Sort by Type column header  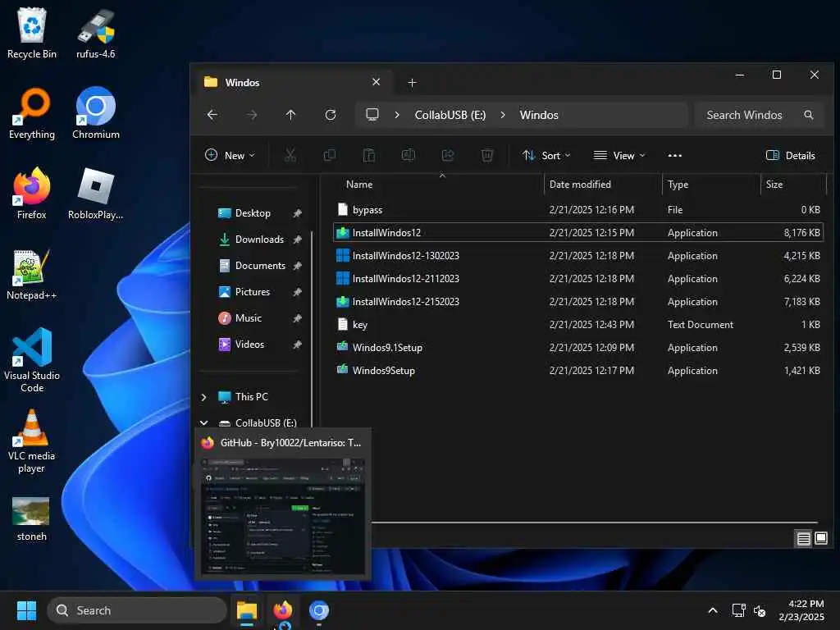[678, 185]
